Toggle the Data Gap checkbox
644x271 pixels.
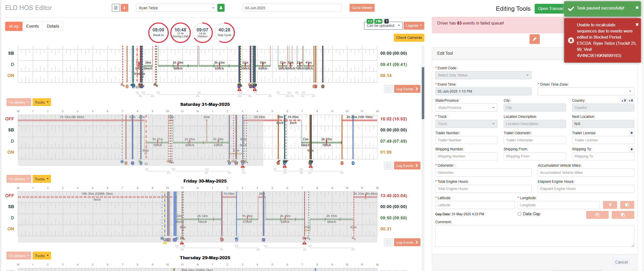pos(519,214)
